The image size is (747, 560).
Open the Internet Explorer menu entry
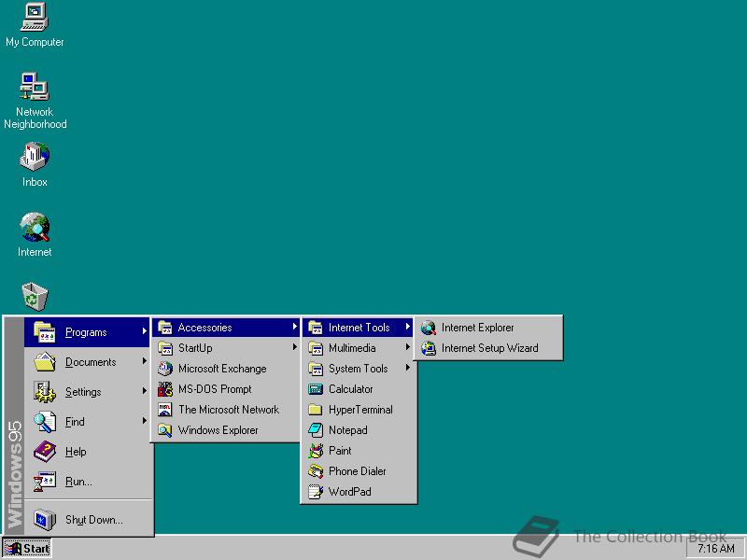(x=487, y=328)
